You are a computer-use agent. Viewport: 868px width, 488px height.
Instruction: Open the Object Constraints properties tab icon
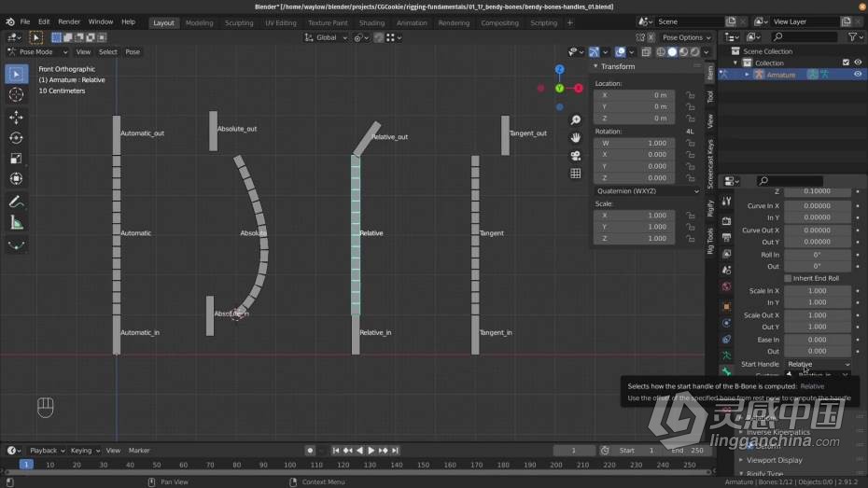click(x=726, y=339)
